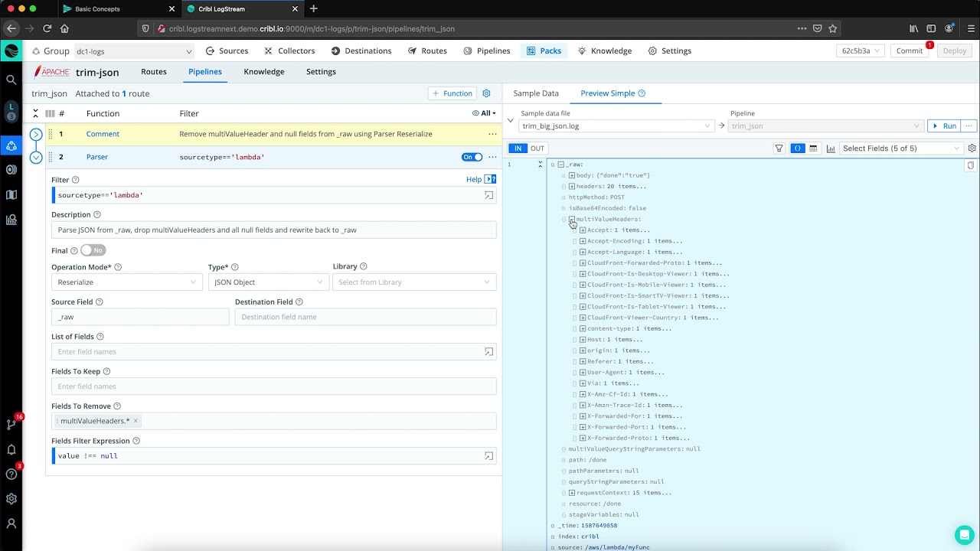Image resolution: width=980 pixels, height=551 pixels.
Task: Click the Description text field
Action: [x=273, y=230]
